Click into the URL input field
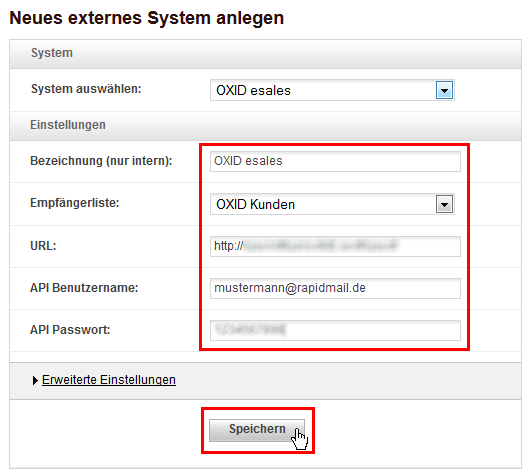The image size is (528, 474). point(335,246)
